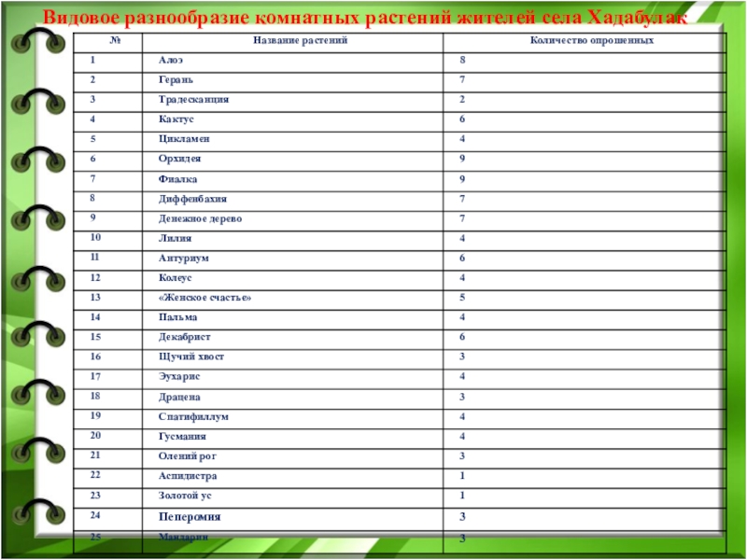This screenshot has height=560, width=747.
Task: Select row number 10 in the № column
Action: click(95, 238)
